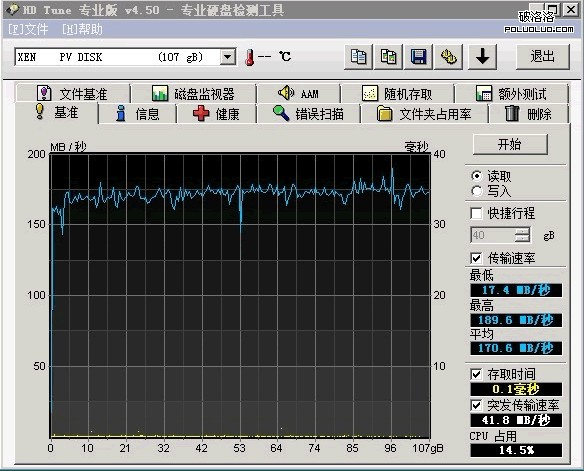Select the 基准 tab
Image resolution: width=584 pixels, height=471 pixels.
(57, 112)
